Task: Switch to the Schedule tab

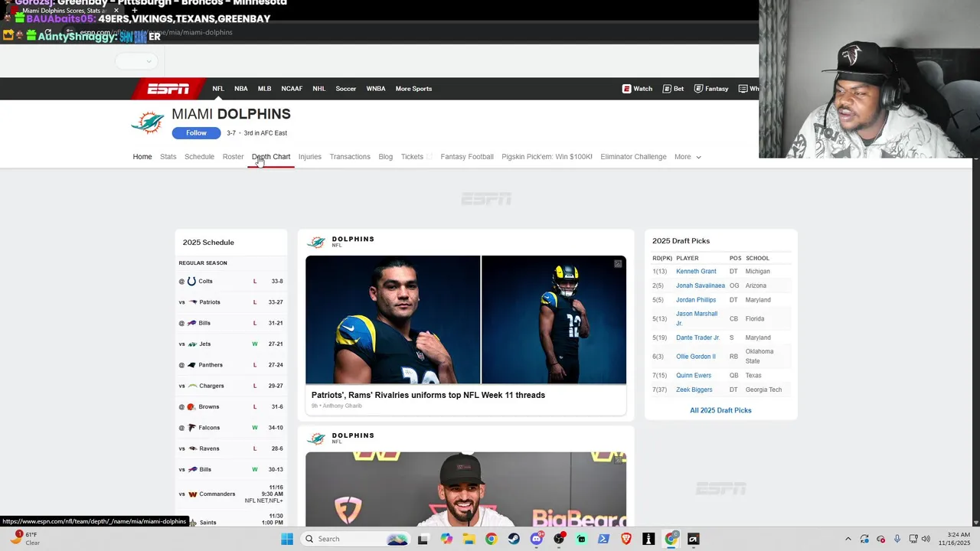Action: click(x=199, y=157)
